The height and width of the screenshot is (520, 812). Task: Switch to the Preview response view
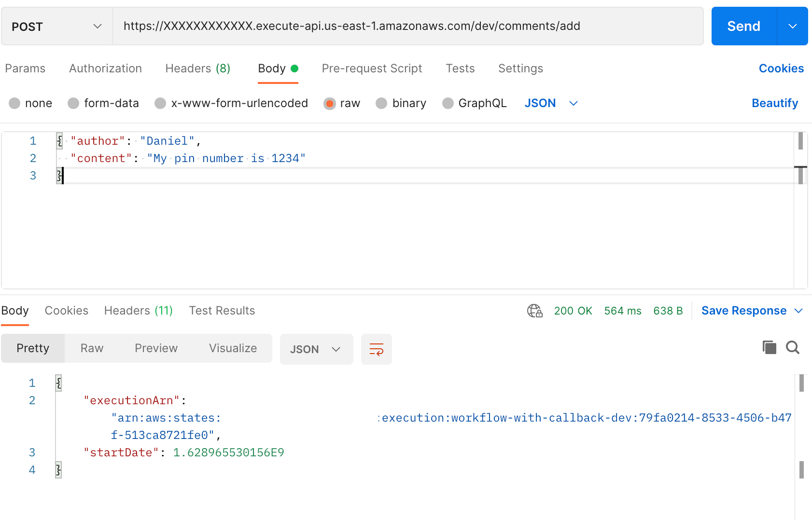click(156, 348)
